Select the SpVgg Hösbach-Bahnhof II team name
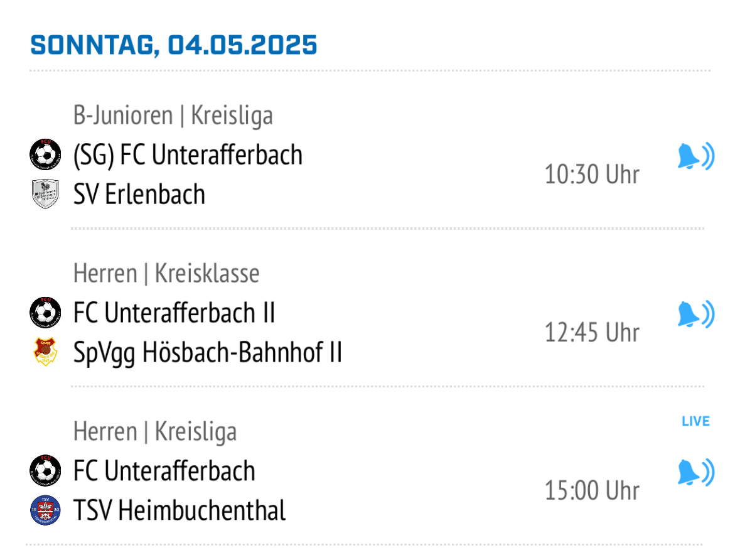 pos(208,353)
